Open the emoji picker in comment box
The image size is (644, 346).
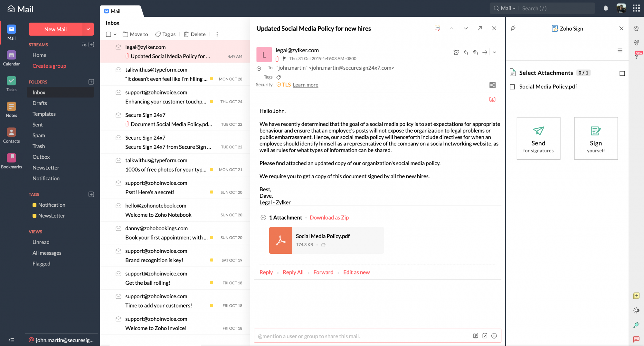(x=494, y=336)
